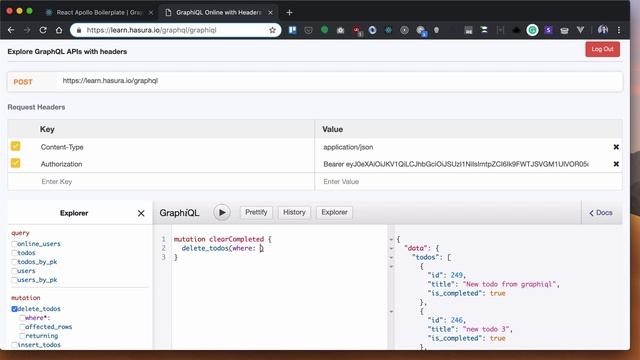This screenshot has width=640, height=360.
Task: Reload the GraphiQL page
Action: click(x=43, y=30)
